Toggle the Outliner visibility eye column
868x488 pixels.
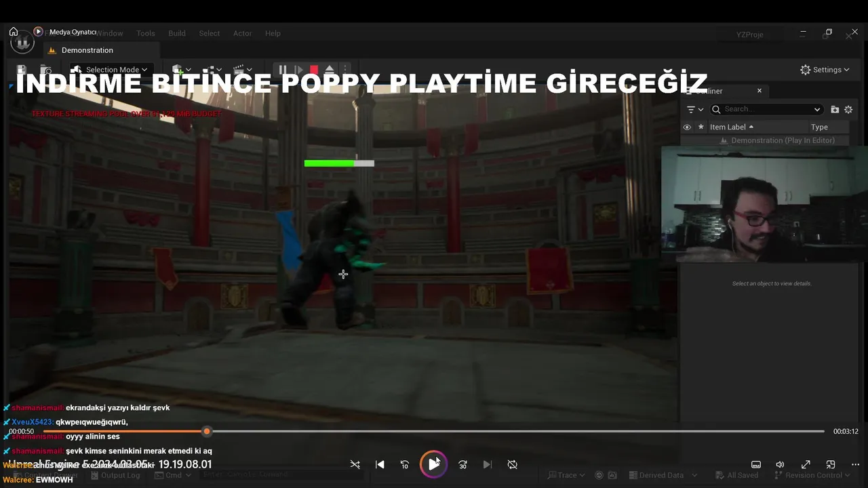click(687, 127)
